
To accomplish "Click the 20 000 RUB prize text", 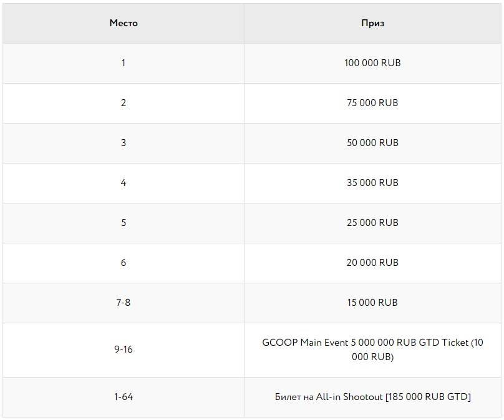I will click(372, 263).
